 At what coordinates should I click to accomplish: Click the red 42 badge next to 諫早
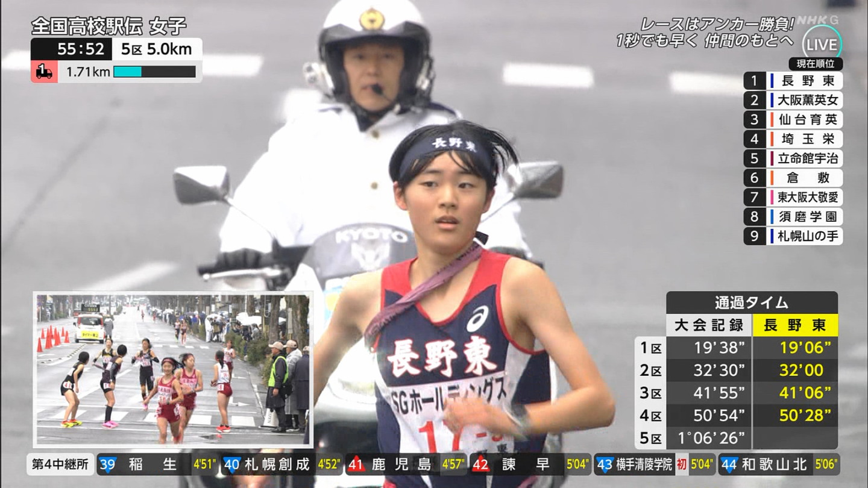480,465
